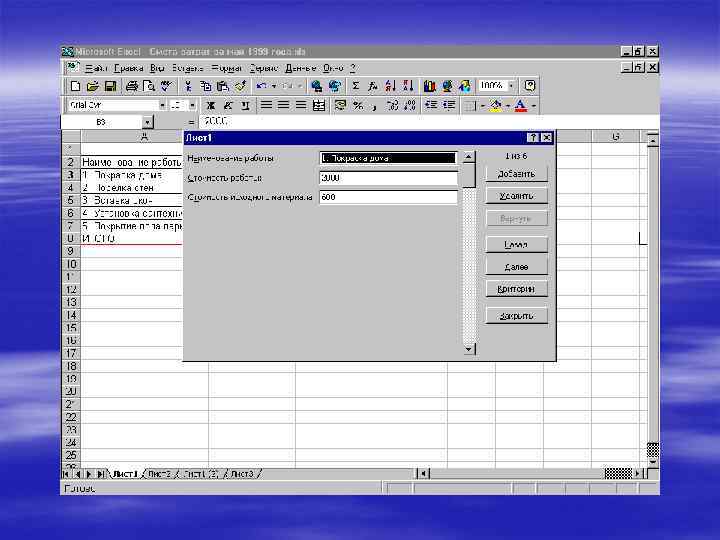The image size is (720, 540).
Task: Apply comma style format
Action: click(x=375, y=106)
